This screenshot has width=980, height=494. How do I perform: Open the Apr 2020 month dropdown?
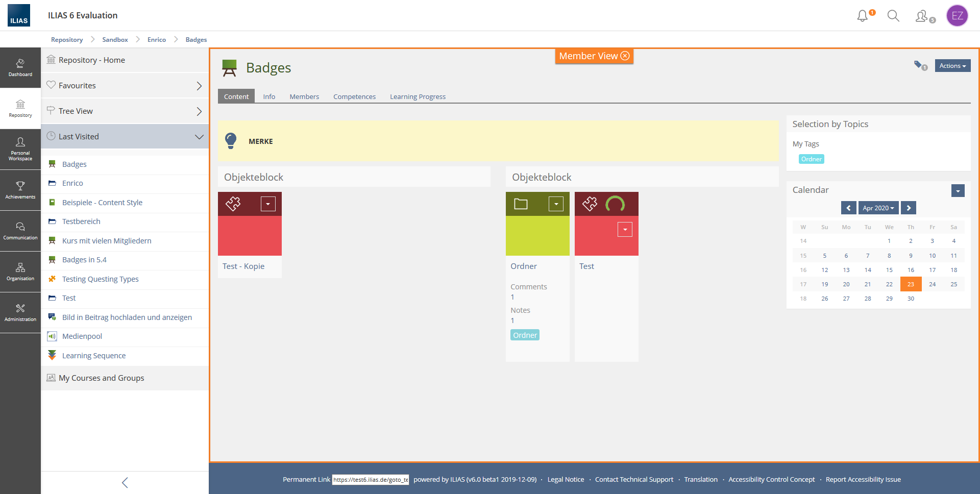coord(878,208)
